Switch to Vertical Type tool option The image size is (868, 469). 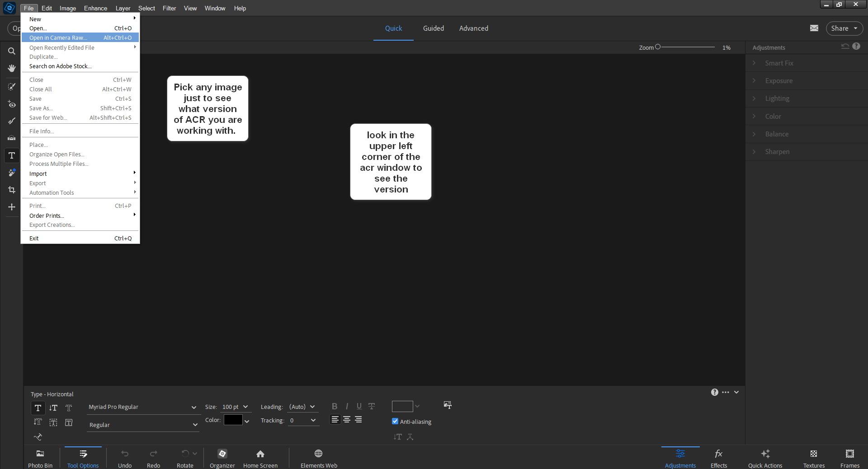(x=53, y=408)
